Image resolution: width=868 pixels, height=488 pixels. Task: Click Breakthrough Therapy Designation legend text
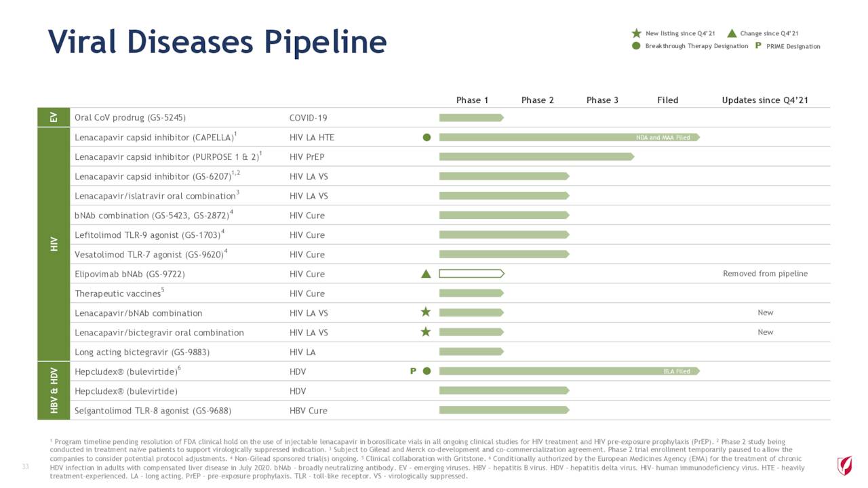tap(696, 46)
